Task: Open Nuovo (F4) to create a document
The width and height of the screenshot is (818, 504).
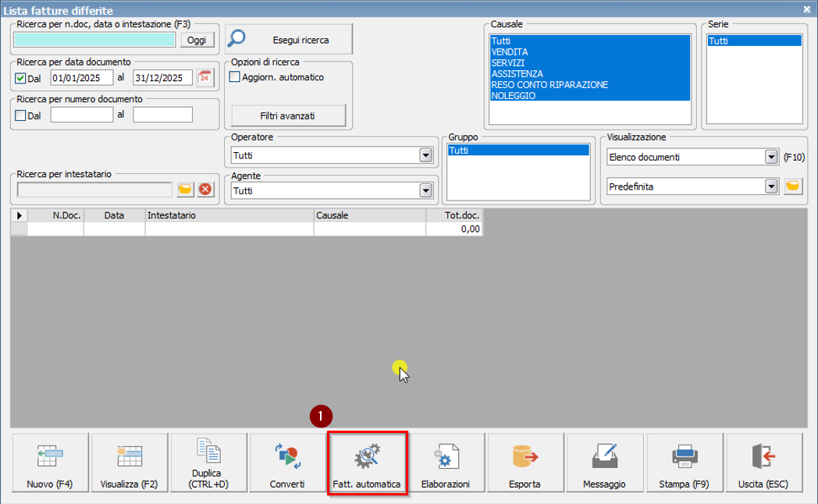Action: click(50, 463)
